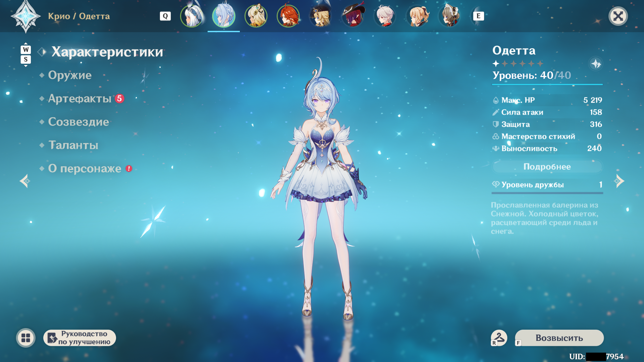Open the Артефакты section
The height and width of the screenshot is (362, 644).
point(80,99)
